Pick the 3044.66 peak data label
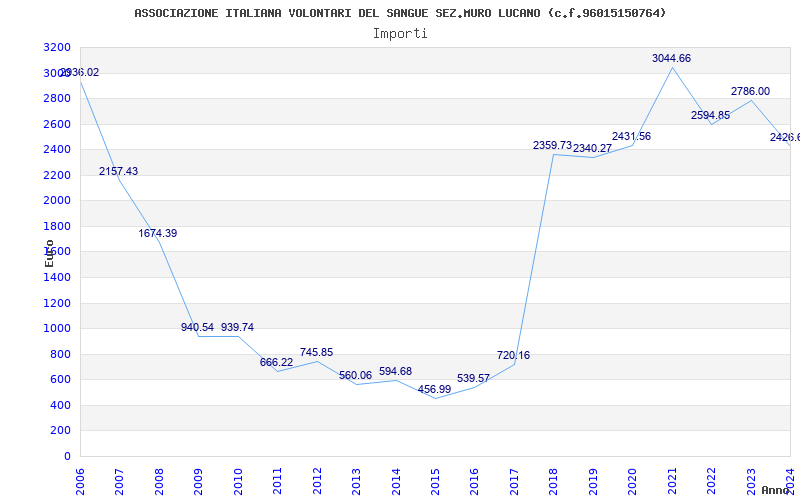This screenshot has width=800, height=500. point(671,58)
